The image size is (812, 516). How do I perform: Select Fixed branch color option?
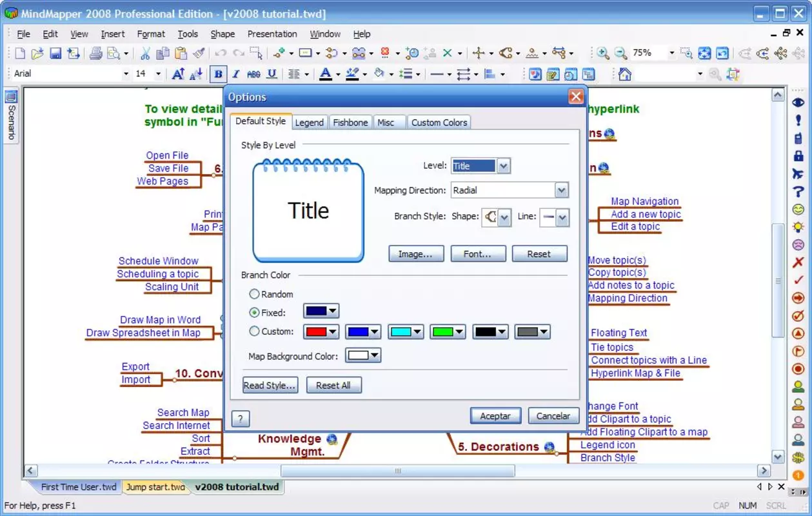255,312
